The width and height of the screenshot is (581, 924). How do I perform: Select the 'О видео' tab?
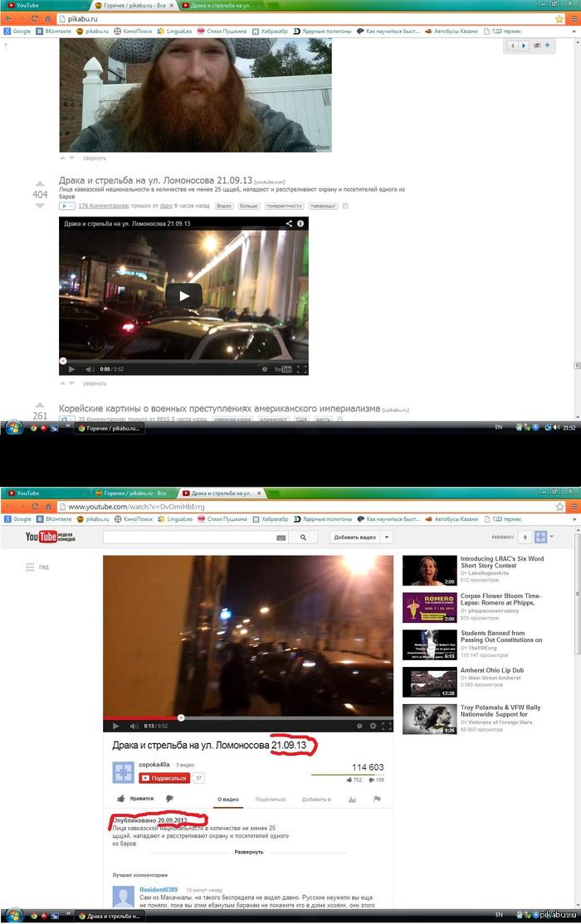coord(227,800)
